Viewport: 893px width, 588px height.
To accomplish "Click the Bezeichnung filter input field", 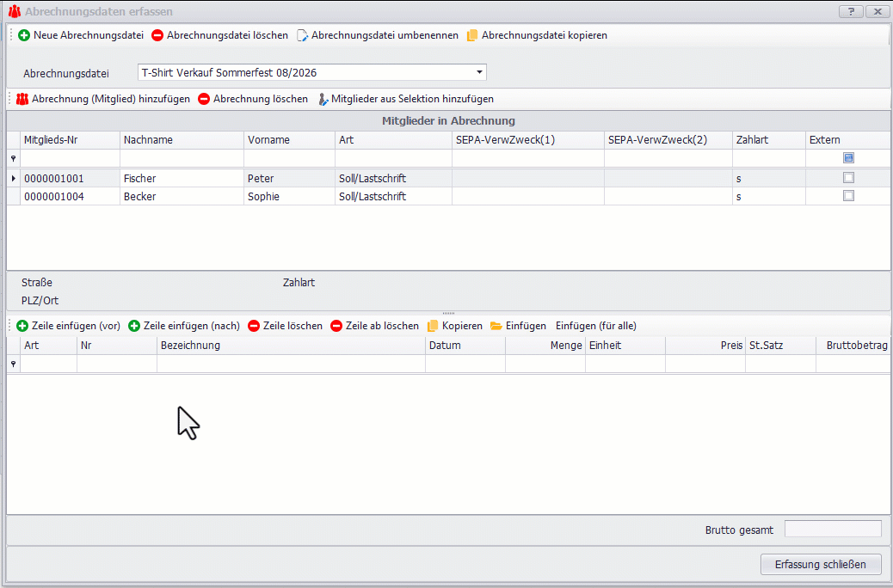I will pos(291,364).
